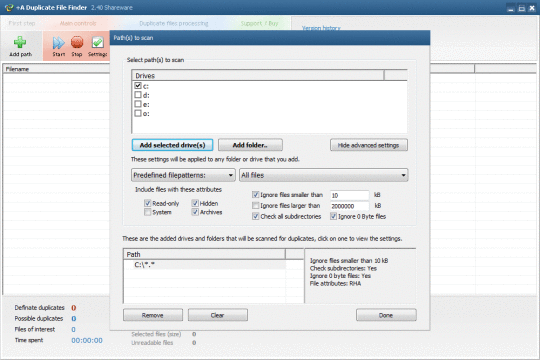Check the d: drive checkbox
The image size is (540, 360).
click(x=138, y=95)
